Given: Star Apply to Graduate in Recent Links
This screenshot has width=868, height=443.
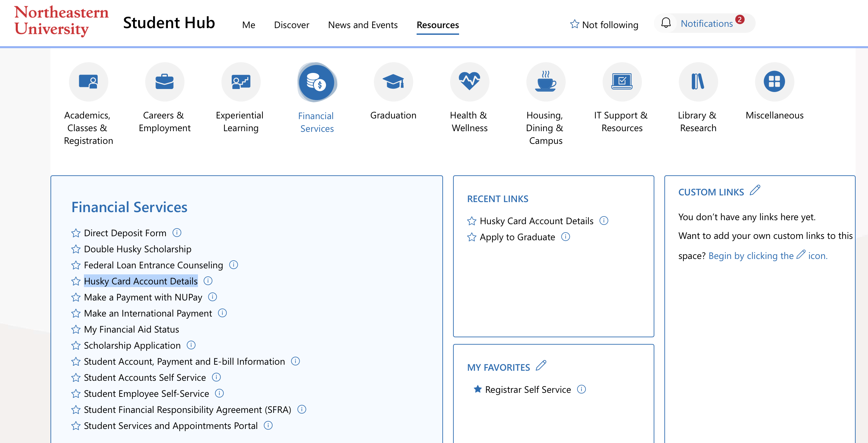Looking at the screenshot, I should [x=472, y=237].
